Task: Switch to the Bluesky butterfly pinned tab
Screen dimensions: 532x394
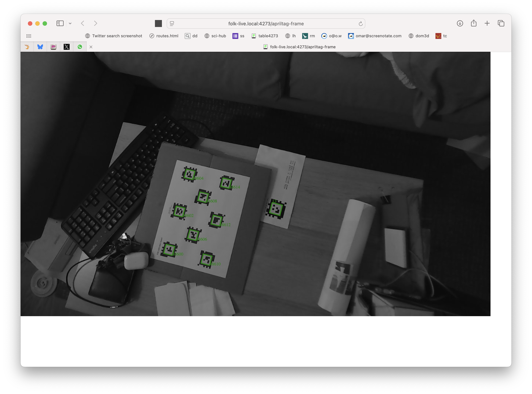Action: point(40,47)
